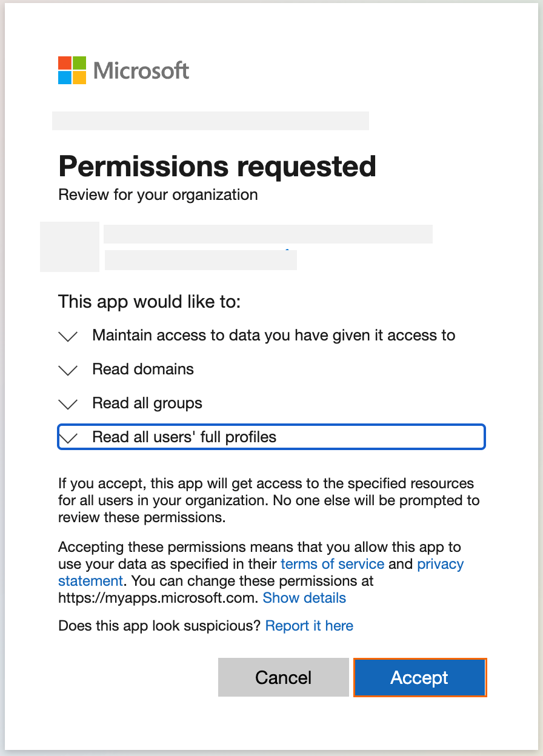Click the app logo placeholder square
The image size is (543, 756).
[x=69, y=247]
